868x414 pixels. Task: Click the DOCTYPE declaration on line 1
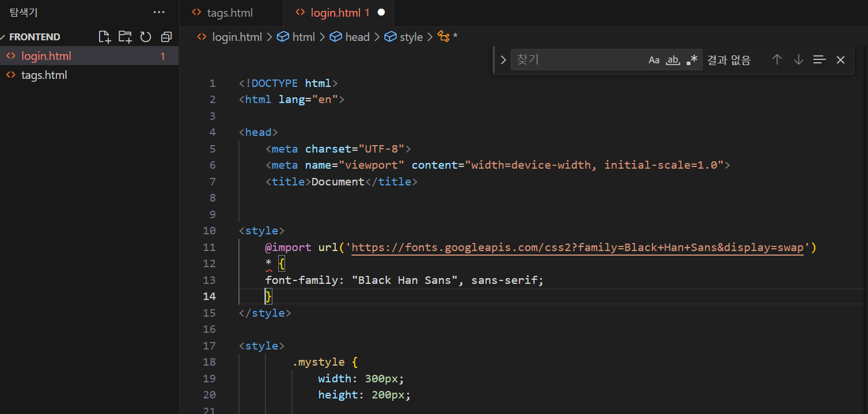point(289,83)
